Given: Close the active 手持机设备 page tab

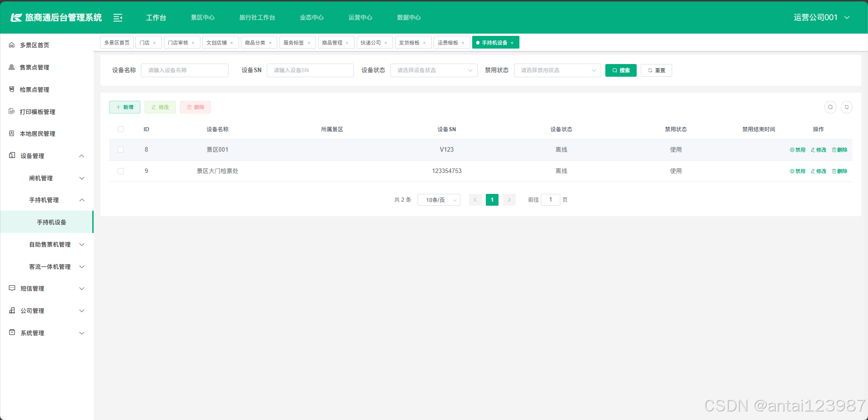Looking at the screenshot, I should (x=512, y=43).
